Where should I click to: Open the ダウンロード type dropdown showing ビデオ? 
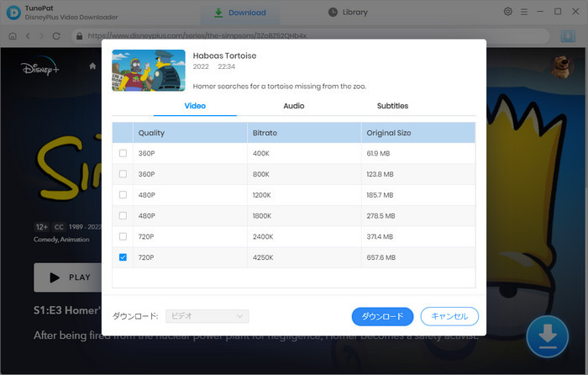tap(207, 316)
